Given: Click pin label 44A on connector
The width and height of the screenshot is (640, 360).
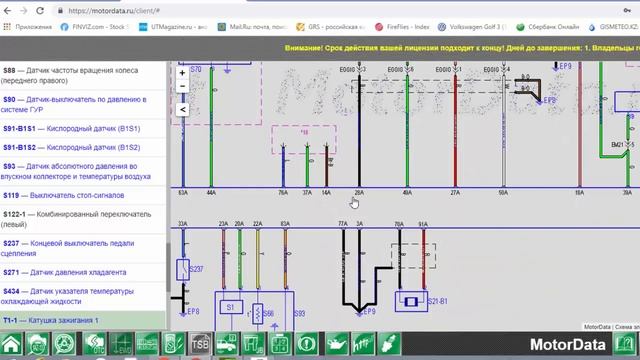Looking at the screenshot, I should [211, 193].
